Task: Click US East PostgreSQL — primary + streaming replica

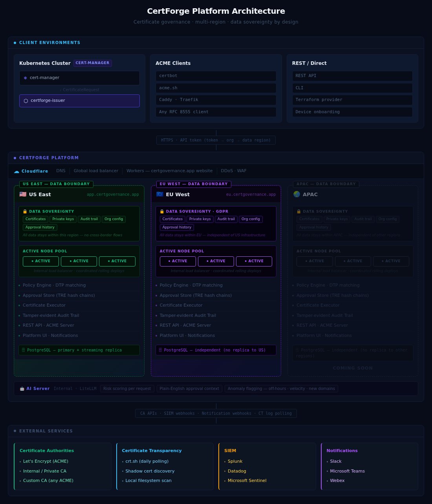Action: [79, 350]
